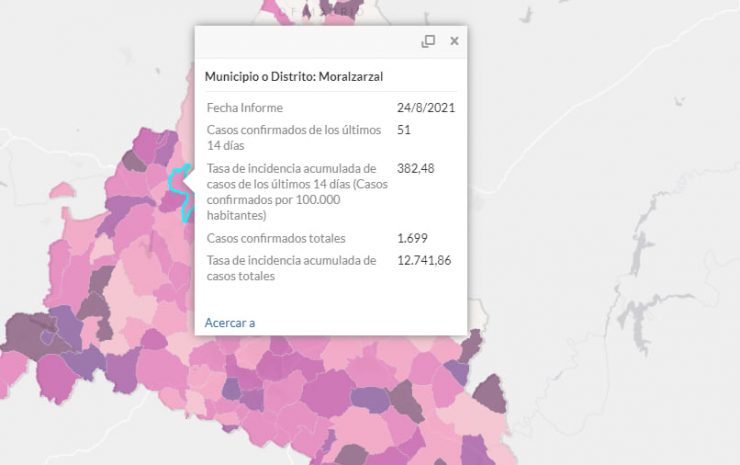Select the dark purple municipality at far left
740x465 pixels.
coord(26,333)
